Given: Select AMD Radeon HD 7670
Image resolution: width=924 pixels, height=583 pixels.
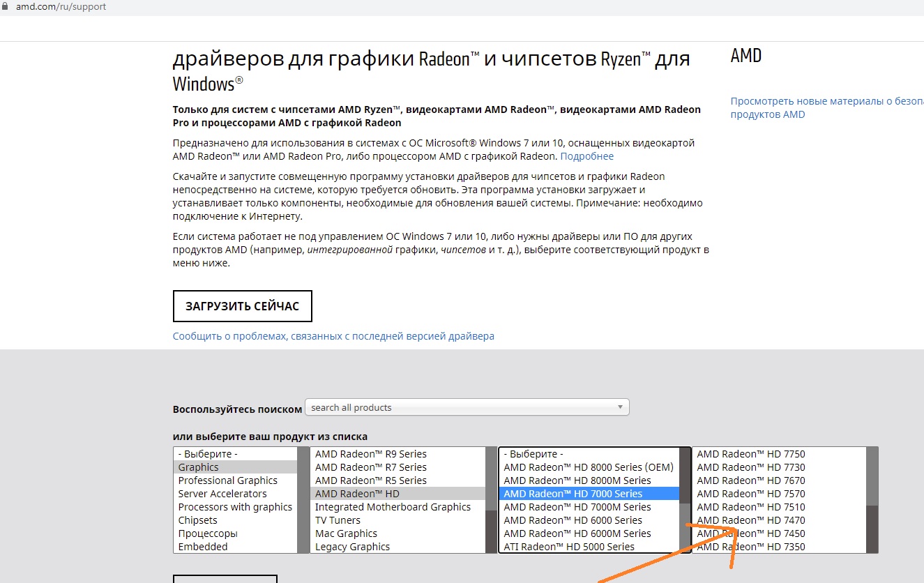Looking at the screenshot, I should [779, 480].
